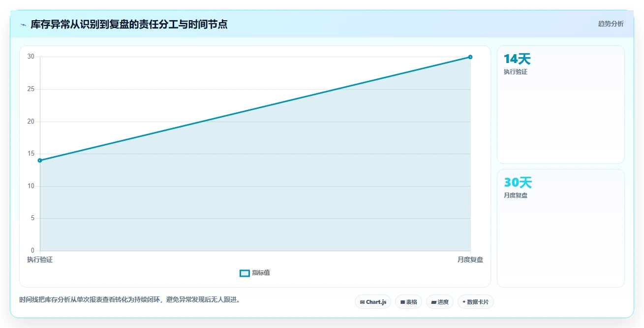Click the lightning icon beside the title
Image resolution: width=644 pixels, height=328 pixels.
[x=24, y=24]
